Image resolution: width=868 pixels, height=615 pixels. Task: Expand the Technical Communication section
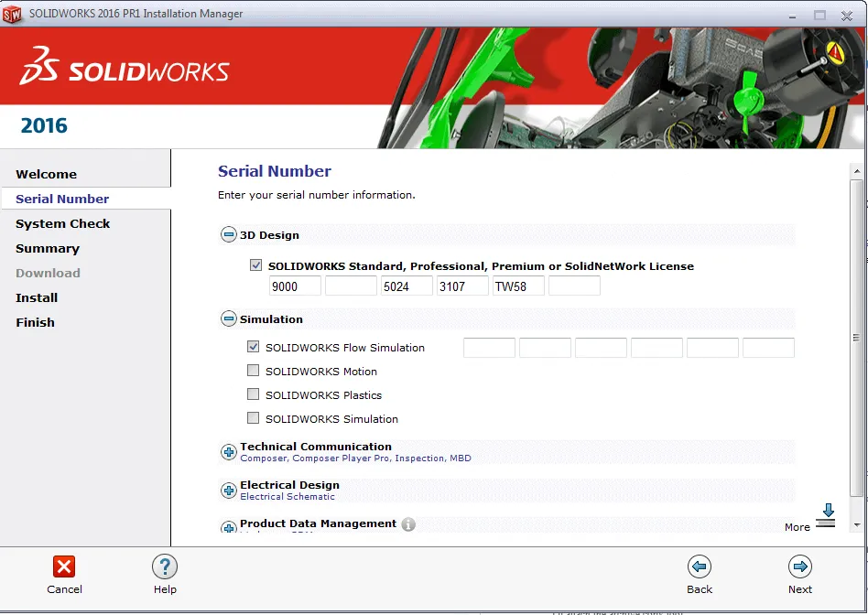tap(228, 451)
